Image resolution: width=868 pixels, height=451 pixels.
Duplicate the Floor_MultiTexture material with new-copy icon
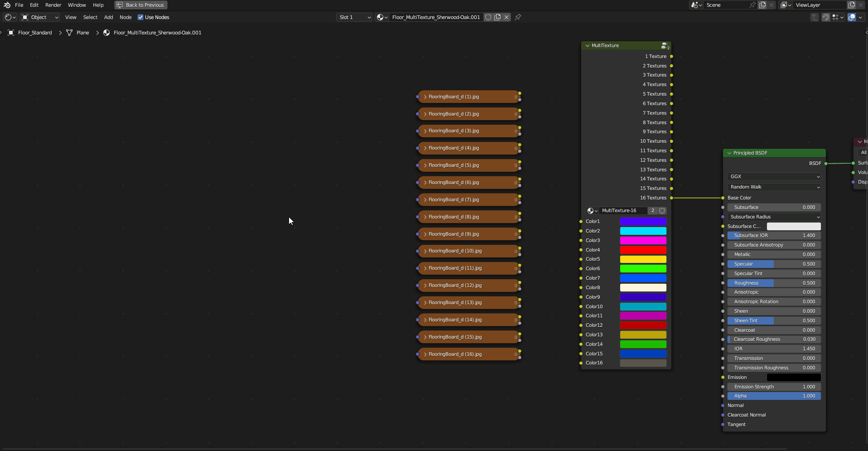tap(497, 17)
